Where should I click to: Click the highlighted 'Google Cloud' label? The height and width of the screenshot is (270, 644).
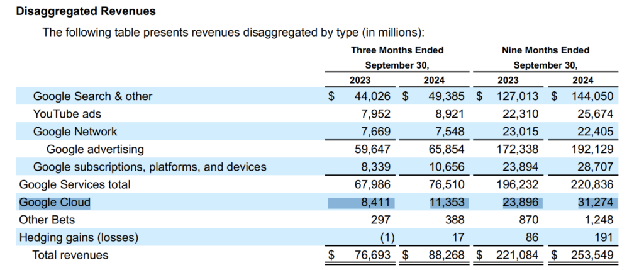55,202
